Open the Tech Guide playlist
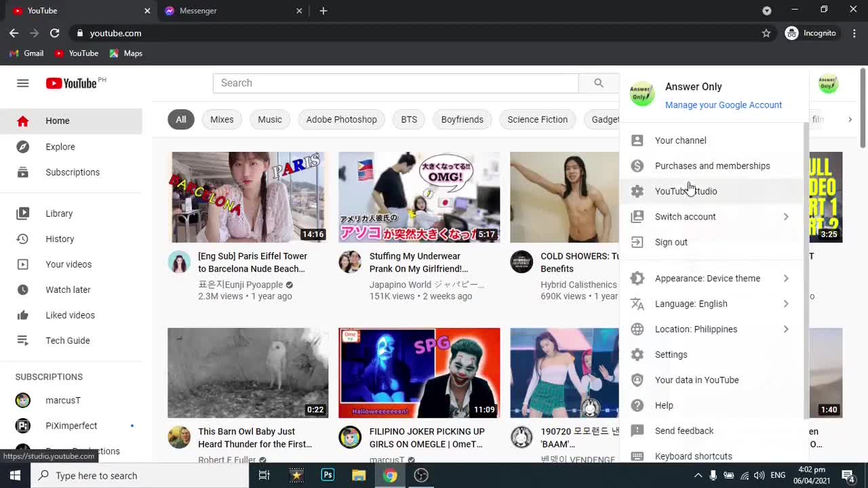Viewport: 868px width, 488px height. pos(71,340)
